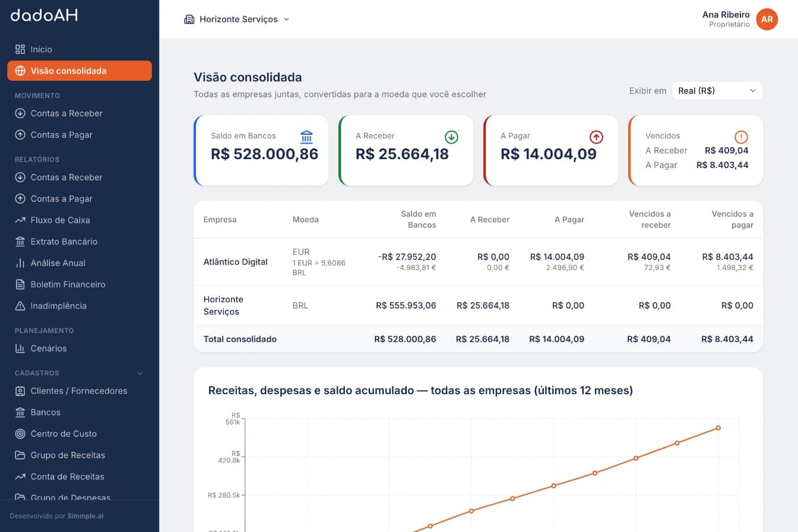Click the Clientes / Fornecedores contact icon
Screen dimensions: 798x532
point(20,391)
